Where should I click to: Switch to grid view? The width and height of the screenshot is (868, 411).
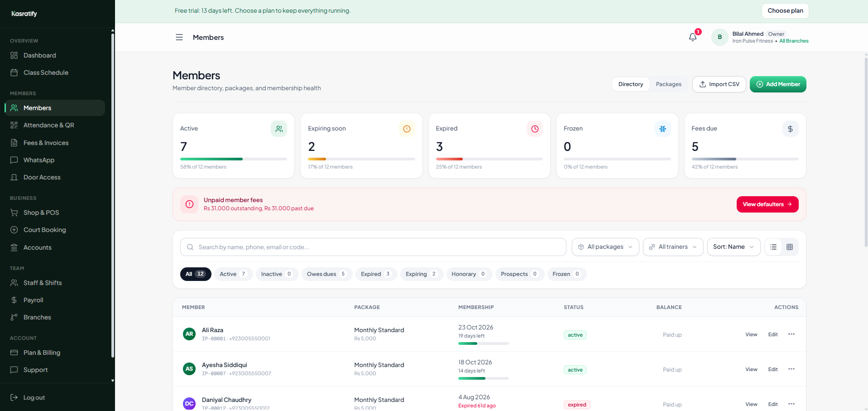pyautogui.click(x=790, y=247)
